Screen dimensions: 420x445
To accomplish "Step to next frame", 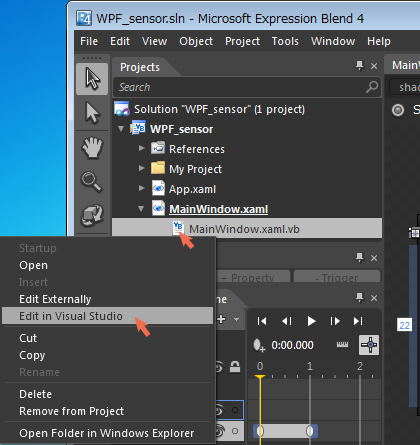I will click(335, 321).
